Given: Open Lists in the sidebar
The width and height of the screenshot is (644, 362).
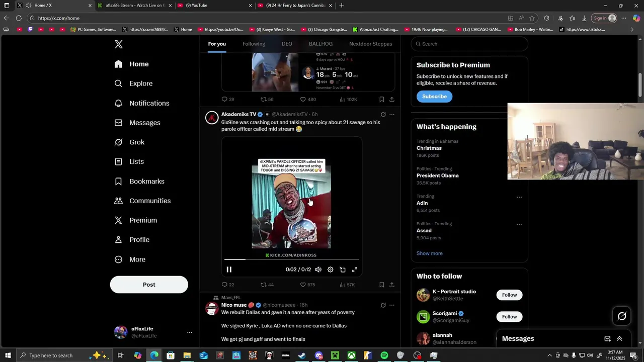Looking at the screenshot, I should 129,161.
